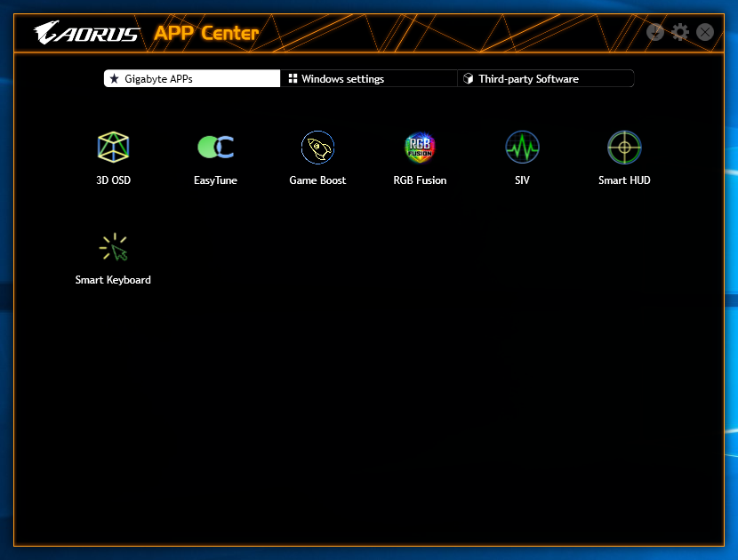Launch the SIV waveform icon

pos(522,148)
